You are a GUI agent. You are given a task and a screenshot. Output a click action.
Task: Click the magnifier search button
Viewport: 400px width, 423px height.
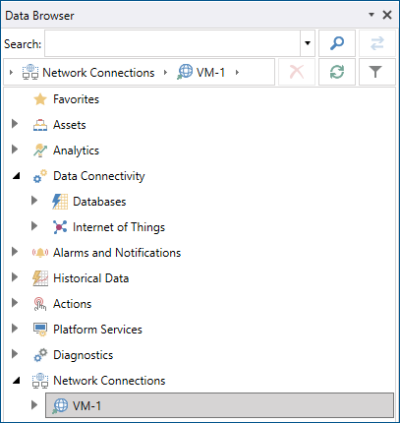337,43
